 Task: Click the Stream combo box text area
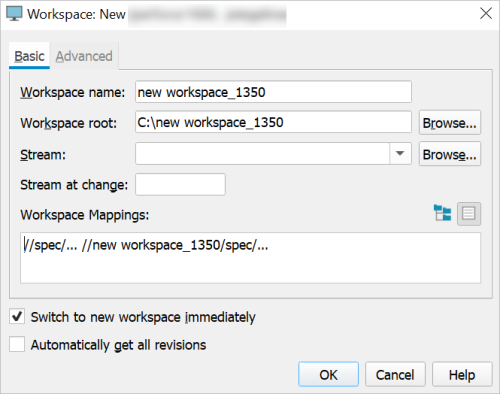(x=262, y=154)
